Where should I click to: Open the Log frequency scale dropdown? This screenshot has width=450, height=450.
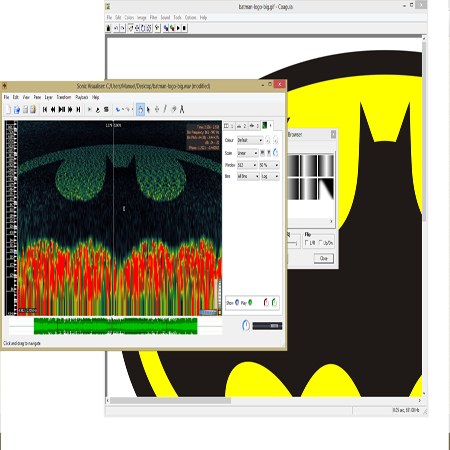pos(270,176)
